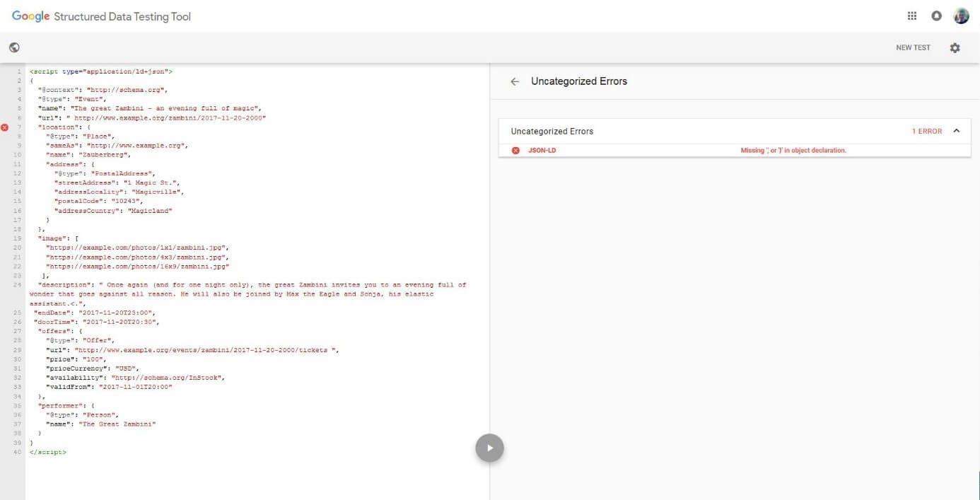Image resolution: width=980 pixels, height=500 pixels.
Task: Click the opening <script type> tag line
Action: coord(100,72)
